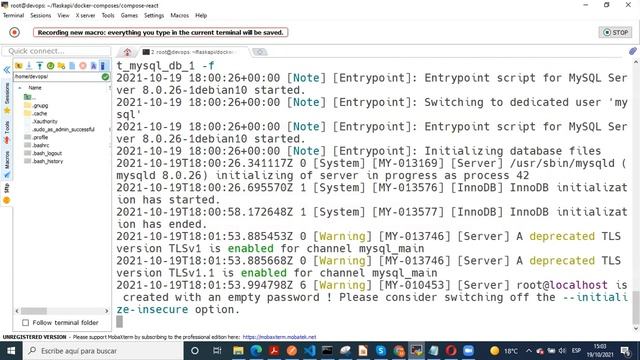This screenshot has height=360, width=640.
Task: Click the first SFTP toolbar folder icon
Action: tap(19, 66)
